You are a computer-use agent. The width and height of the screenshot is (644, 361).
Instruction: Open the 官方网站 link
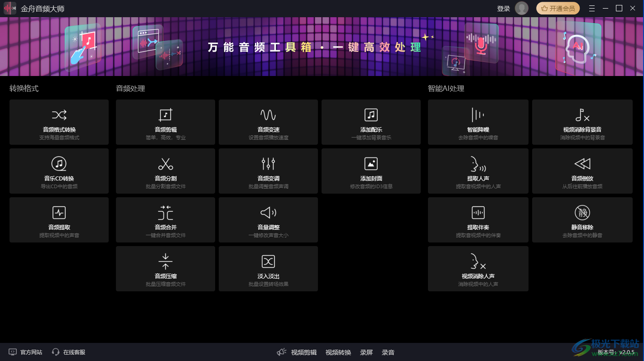click(x=26, y=352)
